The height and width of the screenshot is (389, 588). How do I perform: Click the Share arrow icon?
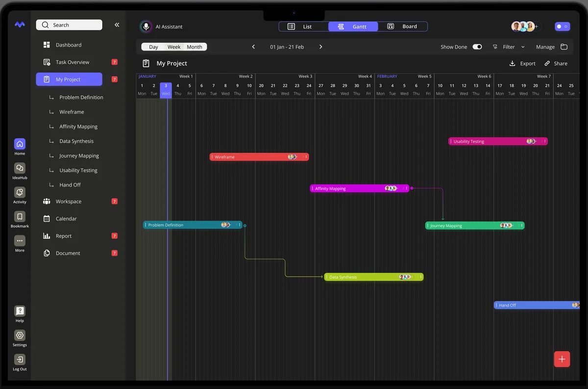click(x=547, y=63)
